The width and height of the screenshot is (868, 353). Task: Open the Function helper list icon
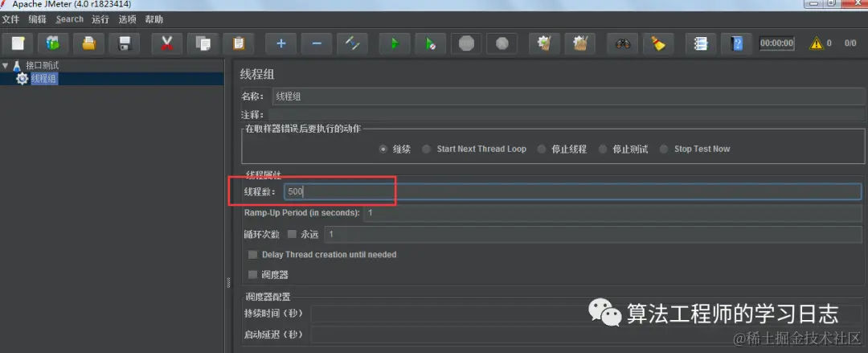[x=701, y=43]
